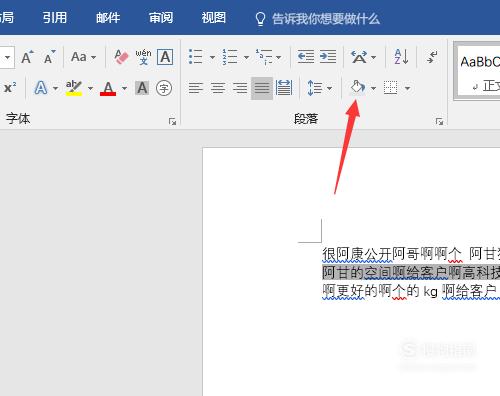The height and width of the screenshot is (396, 500).
Task: Apply Character Border (boxed A) icon
Action: point(165,57)
